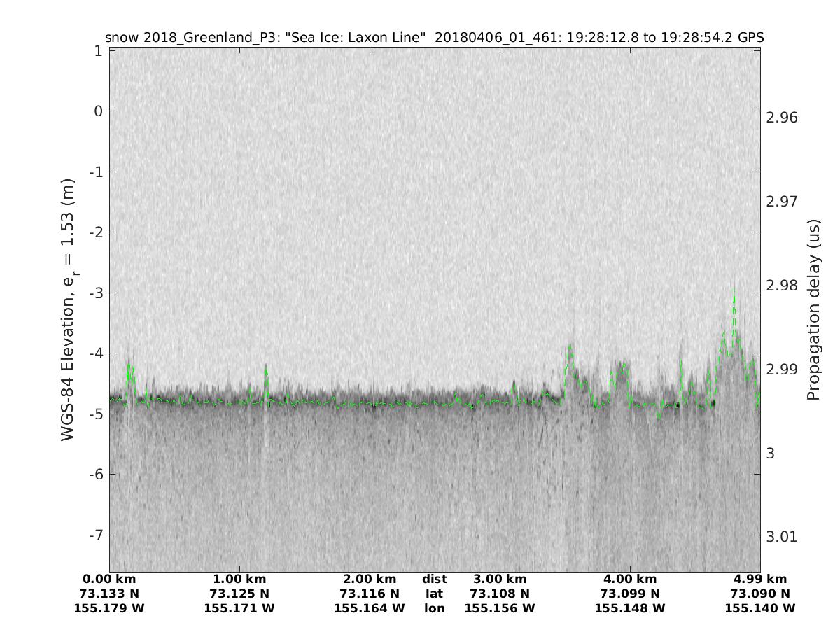The width and height of the screenshot is (840, 630).
Task: Select the "73.099 N" latitude value
Action: pos(630,594)
